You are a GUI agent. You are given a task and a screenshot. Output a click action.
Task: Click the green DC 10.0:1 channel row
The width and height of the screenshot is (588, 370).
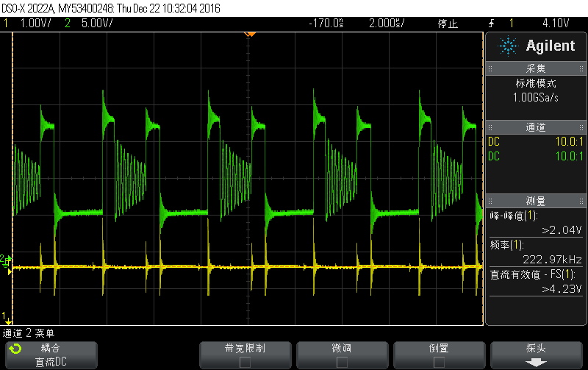(536, 156)
